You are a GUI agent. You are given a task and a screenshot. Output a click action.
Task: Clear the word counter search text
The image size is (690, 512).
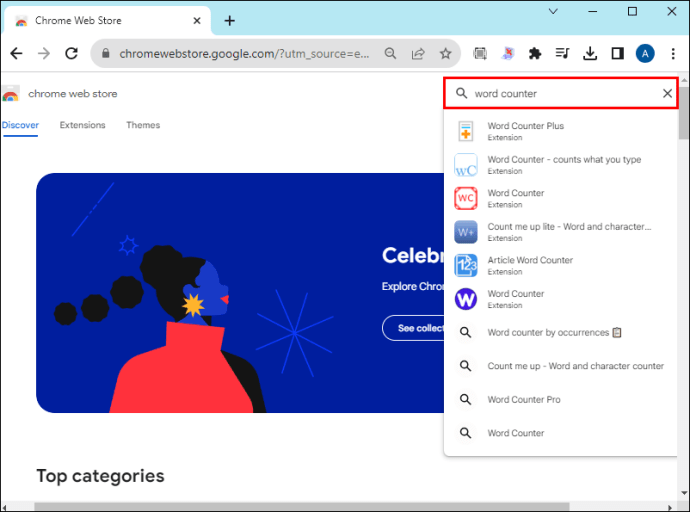point(667,93)
